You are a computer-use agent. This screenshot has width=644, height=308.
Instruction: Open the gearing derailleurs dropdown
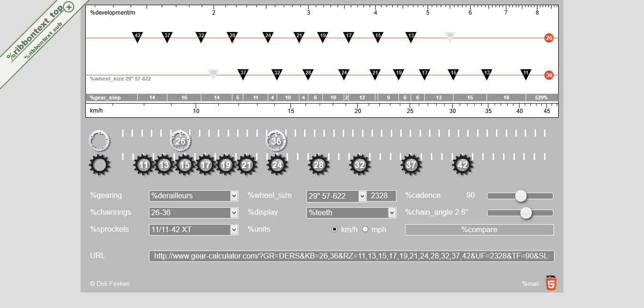pyautogui.click(x=194, y=196)
